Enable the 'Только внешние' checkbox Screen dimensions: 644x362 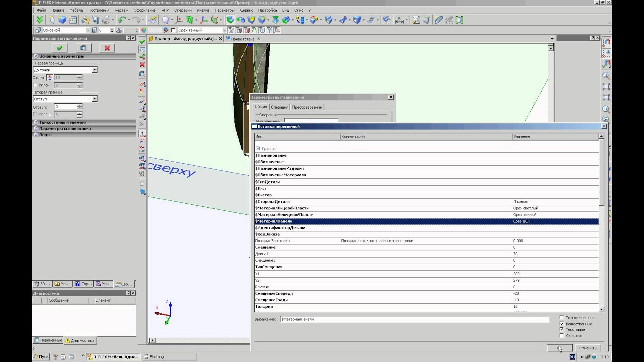(x=562, y=318)
